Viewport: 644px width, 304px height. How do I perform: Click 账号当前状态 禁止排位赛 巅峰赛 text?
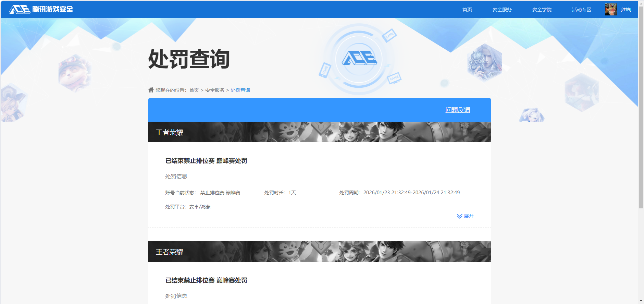203,193
